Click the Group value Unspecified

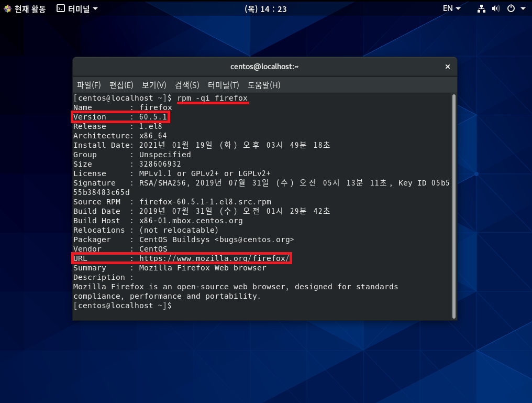(x=165, y=155)
